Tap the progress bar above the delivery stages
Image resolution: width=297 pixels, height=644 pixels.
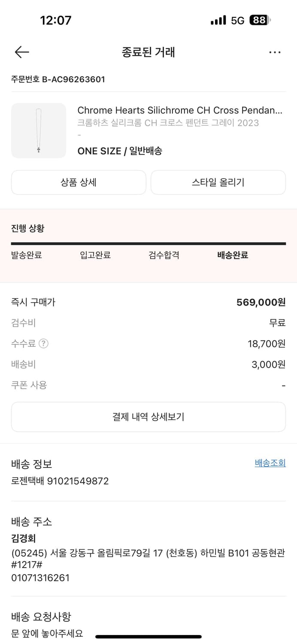(148, 243)
